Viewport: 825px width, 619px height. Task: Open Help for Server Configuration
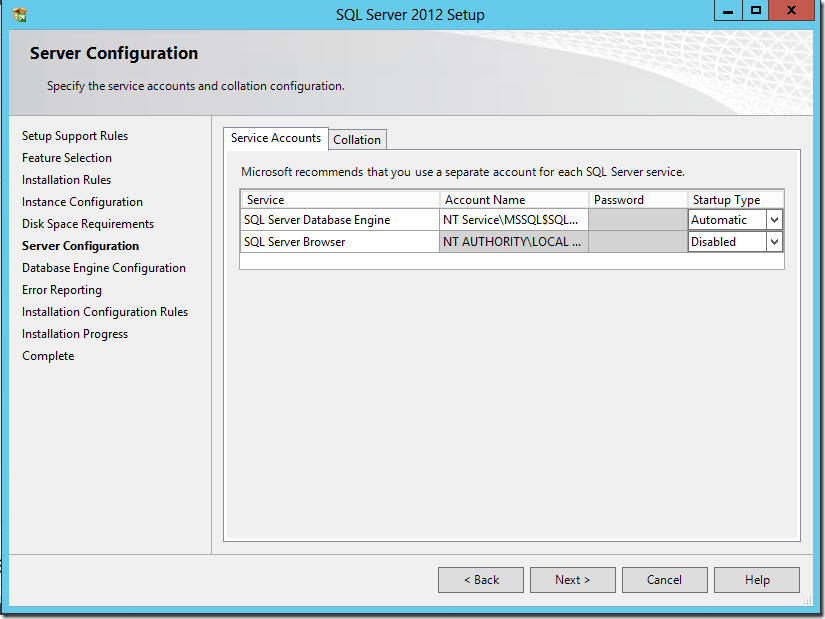pos(757,580)
